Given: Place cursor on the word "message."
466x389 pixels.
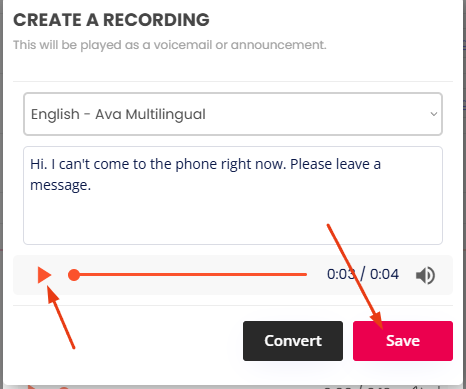Looking at the screenshot, I should click(60, 185).
